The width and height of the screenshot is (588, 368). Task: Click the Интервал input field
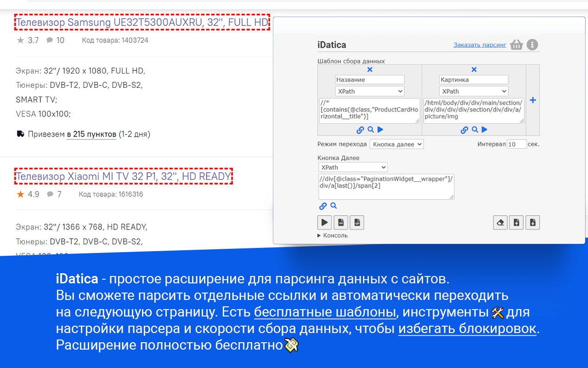[x=516, y=144]
